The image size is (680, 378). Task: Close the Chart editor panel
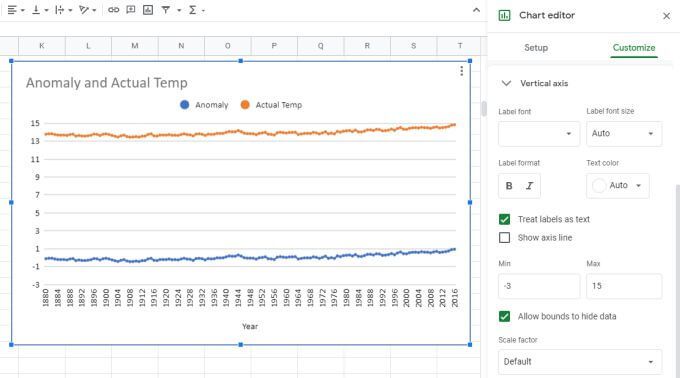click(x=667, y=16)
